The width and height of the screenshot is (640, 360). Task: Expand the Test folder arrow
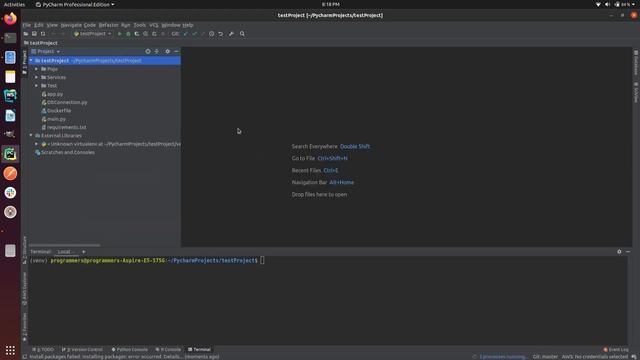[x=37, y=86]
